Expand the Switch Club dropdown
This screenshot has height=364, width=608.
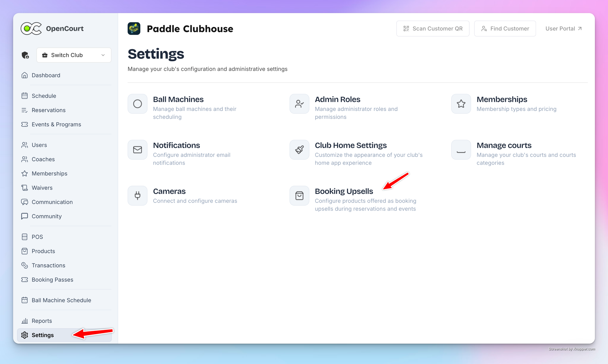click(74, 55)
